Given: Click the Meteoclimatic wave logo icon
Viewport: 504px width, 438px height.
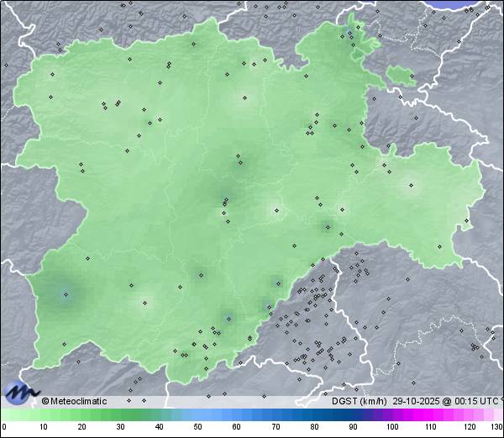Looking at the screenshot, I should pos(20,392).
